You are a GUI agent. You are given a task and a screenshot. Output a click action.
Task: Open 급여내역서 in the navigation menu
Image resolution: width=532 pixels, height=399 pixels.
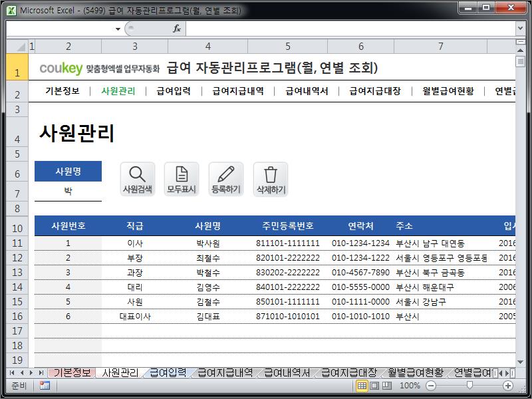[307, 91]
